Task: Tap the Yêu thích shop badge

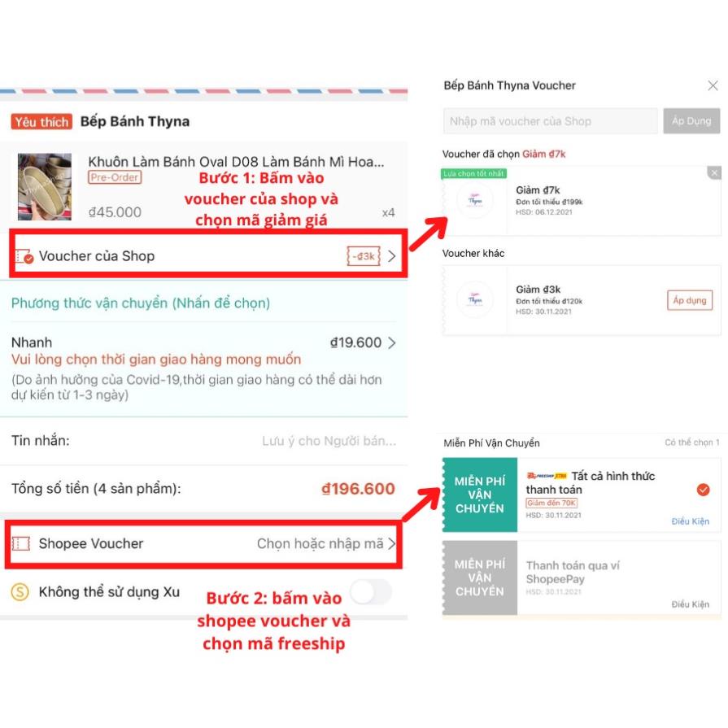Action: pyautogui.click(x=41, y=122)
